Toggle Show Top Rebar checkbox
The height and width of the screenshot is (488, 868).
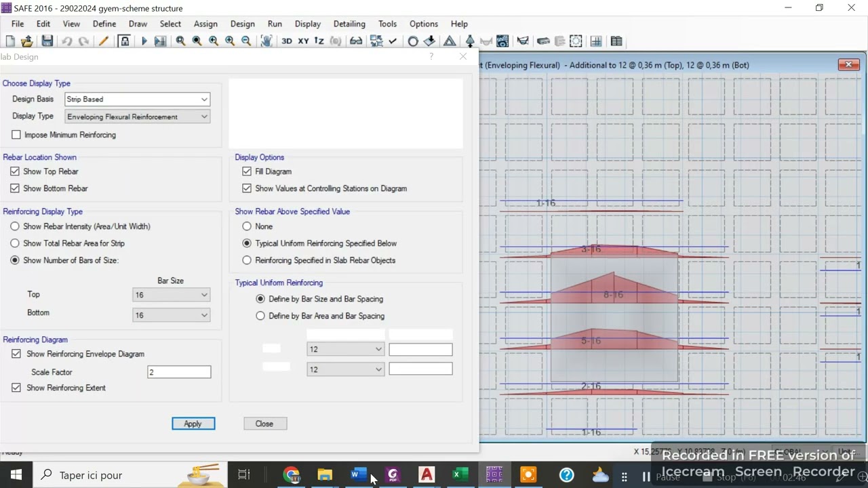point(15,171)
